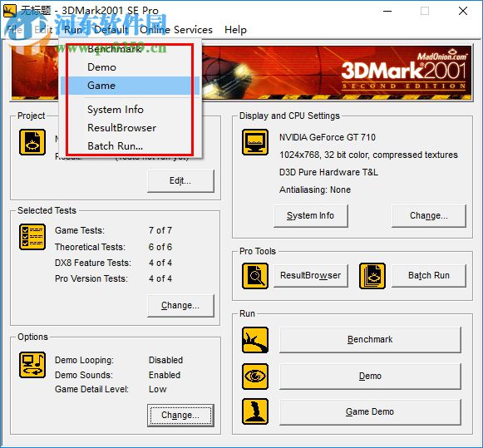Screen dimensions: 483x448
Task: Click the 7 of 7 value
Action: tap(160, 230)
